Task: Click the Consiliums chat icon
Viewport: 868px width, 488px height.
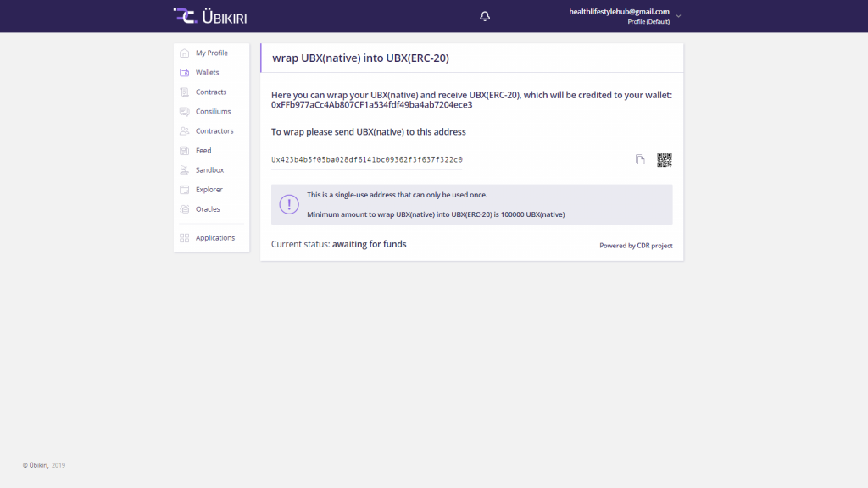Action: [184, 112]
